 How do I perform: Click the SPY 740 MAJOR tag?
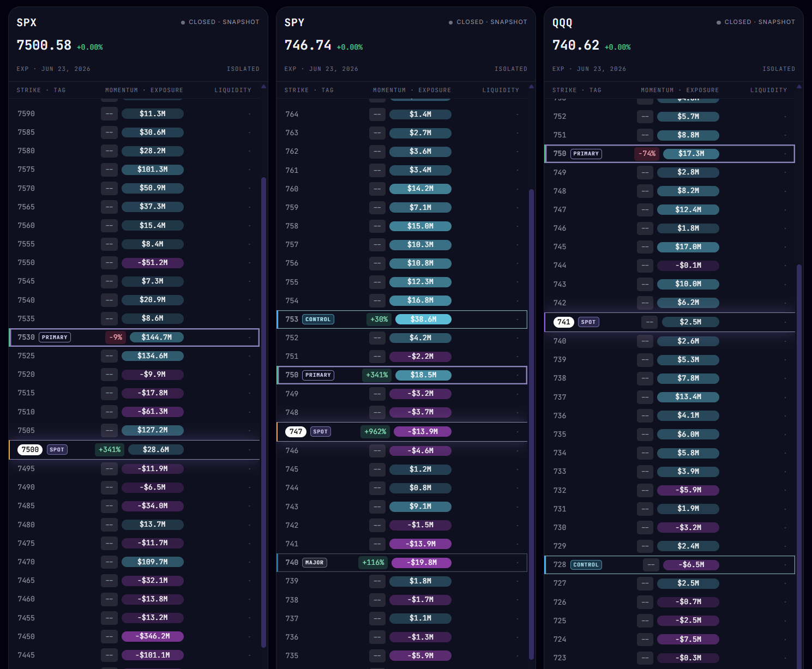(315, 563)
